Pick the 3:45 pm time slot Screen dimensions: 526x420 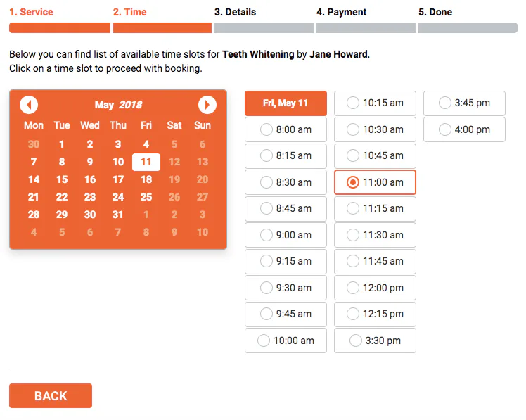tap(464, 103)
